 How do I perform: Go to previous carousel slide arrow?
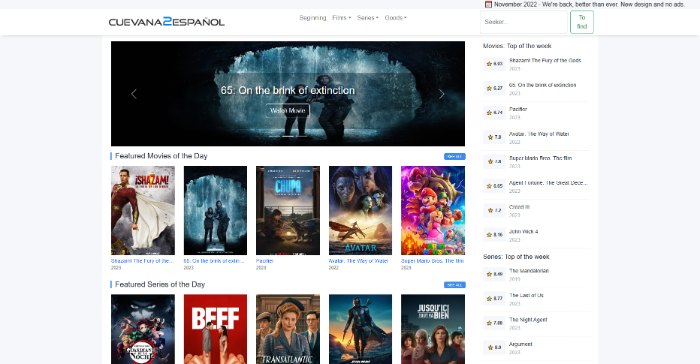click(133, 94)
